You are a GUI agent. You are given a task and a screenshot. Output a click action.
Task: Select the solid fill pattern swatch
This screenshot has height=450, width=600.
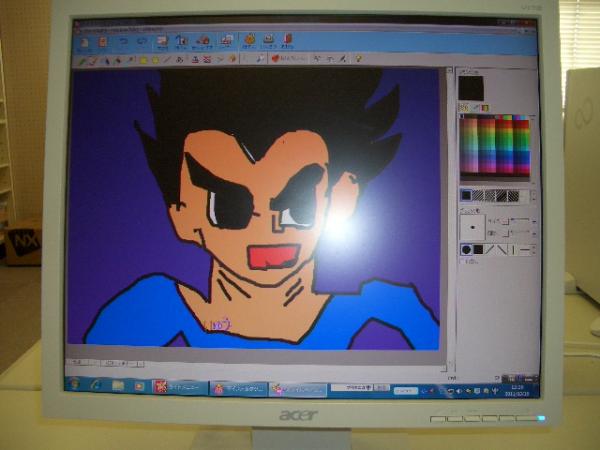[x=466, y=195]
